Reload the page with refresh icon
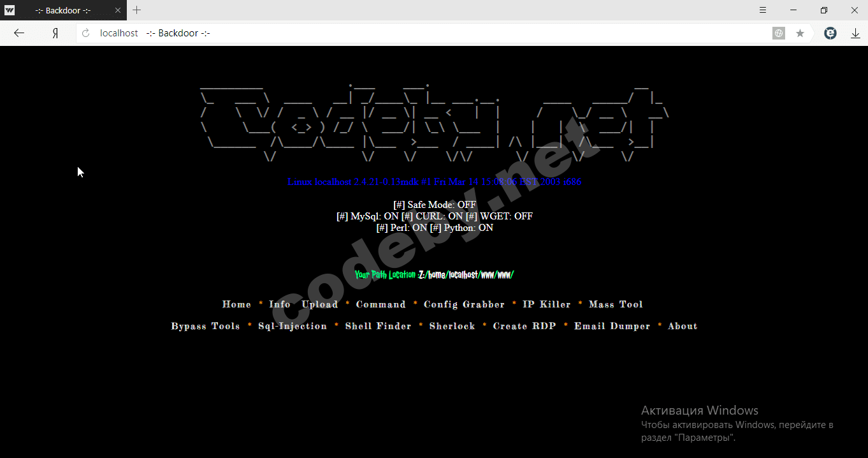Screen dimensions: 868x458 85,33
